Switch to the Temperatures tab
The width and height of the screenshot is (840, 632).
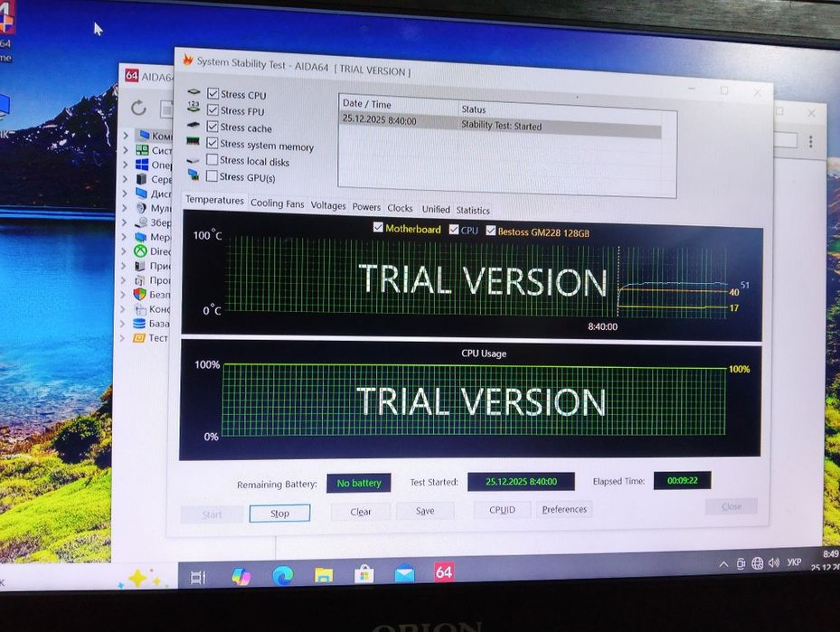(214, 201)
